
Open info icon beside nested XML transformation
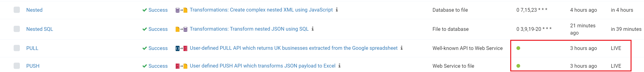[337, 10]
